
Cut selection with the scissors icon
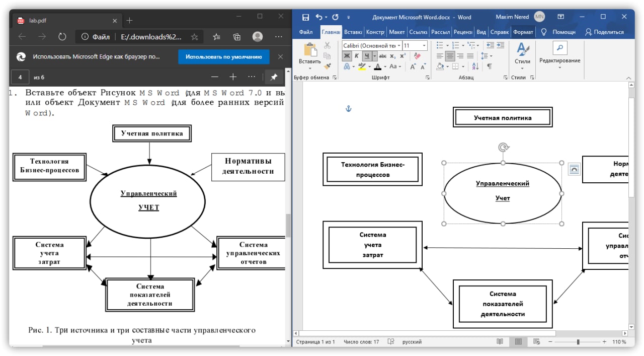[x=327, y=46]
